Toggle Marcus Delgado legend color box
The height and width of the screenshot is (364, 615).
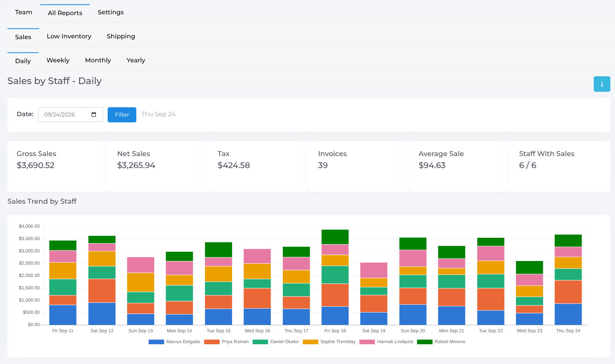[x=156, y=342]
